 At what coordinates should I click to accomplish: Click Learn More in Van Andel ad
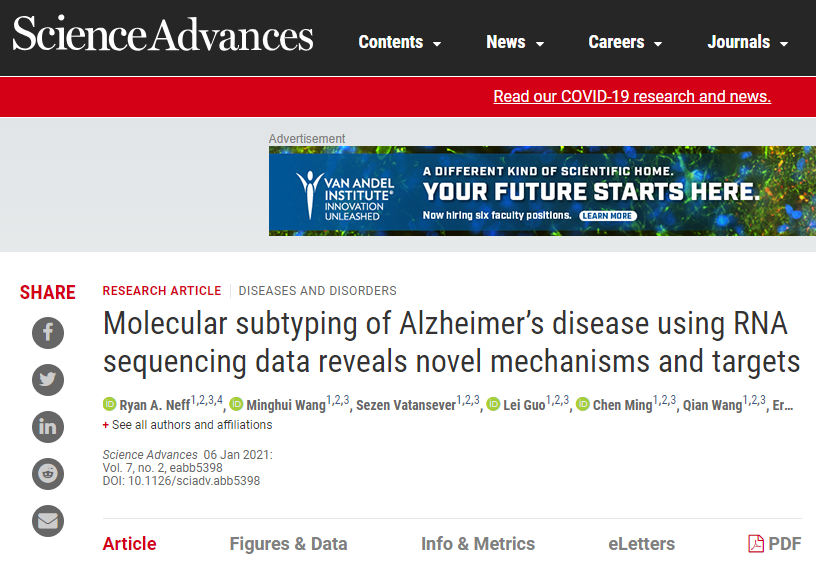pos(608,216)
